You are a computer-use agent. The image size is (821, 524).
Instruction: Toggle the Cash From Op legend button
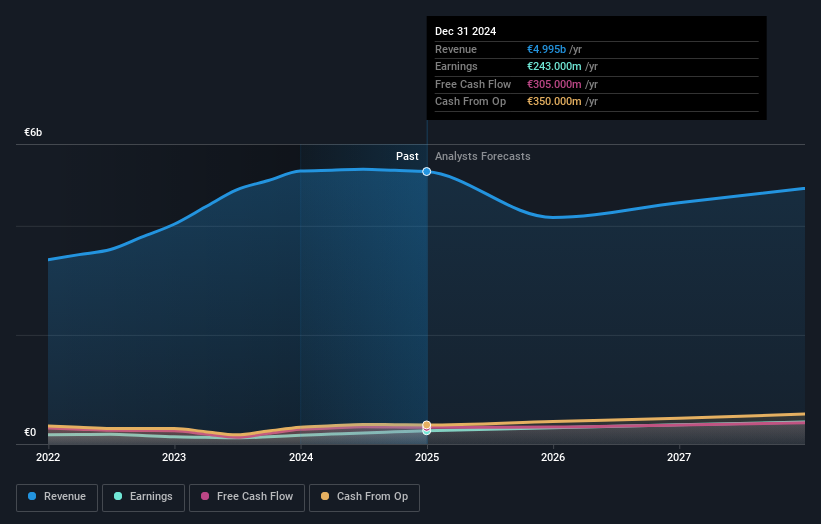click(364, 497)
